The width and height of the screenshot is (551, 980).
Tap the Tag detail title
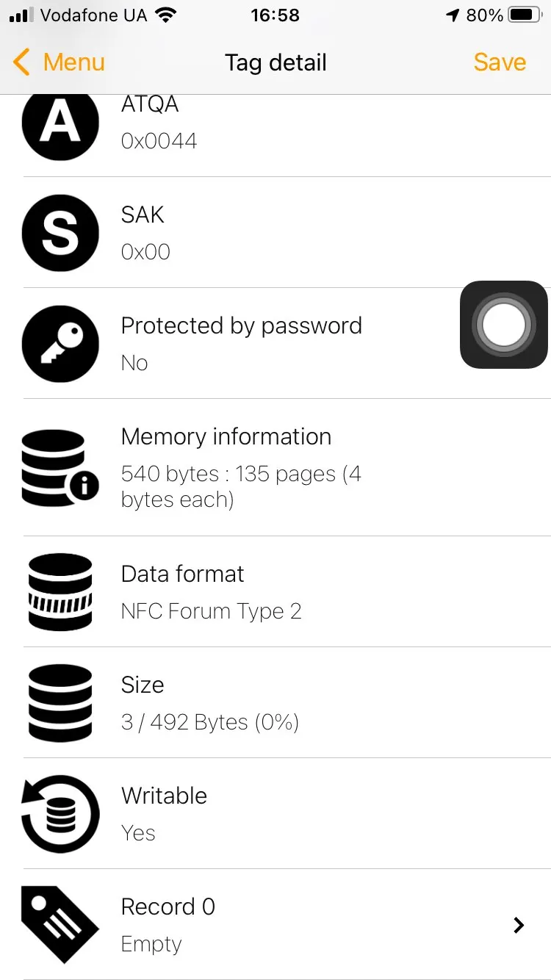coord(275,62)
